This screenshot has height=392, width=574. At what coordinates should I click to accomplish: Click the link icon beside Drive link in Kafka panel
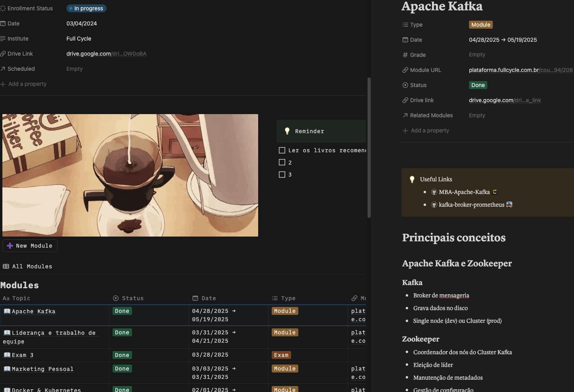(405, 100)
